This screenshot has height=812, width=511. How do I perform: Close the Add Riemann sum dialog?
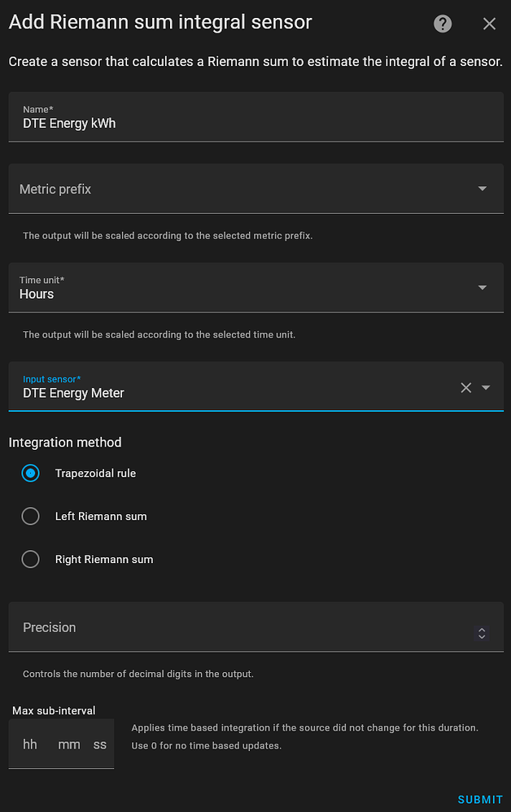pyautogui.click(x=489, y=23)
